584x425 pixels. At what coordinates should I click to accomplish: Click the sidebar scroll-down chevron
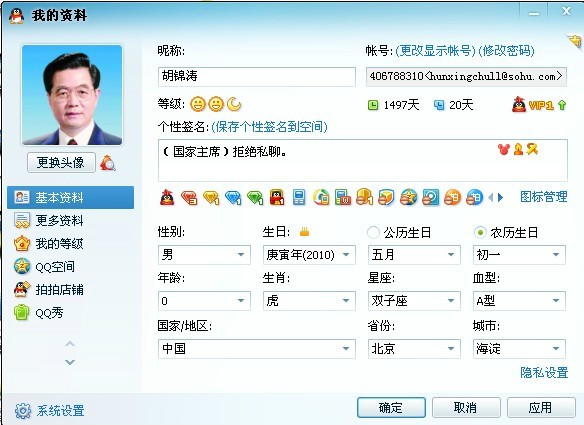70,362
